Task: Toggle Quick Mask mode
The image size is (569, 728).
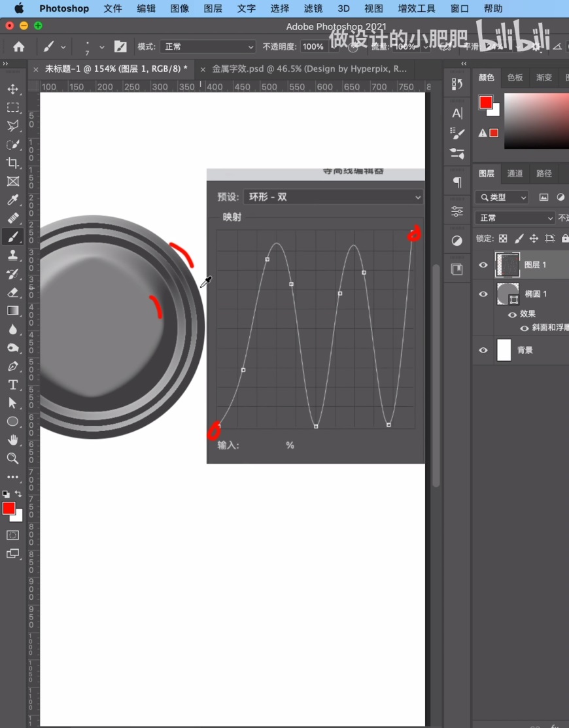Action: tap(12, 535)
